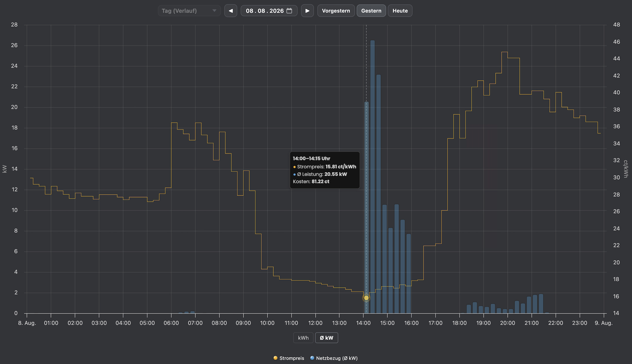
Task: Click the 20:00 time axis label
Action: [x=507, y=323]
